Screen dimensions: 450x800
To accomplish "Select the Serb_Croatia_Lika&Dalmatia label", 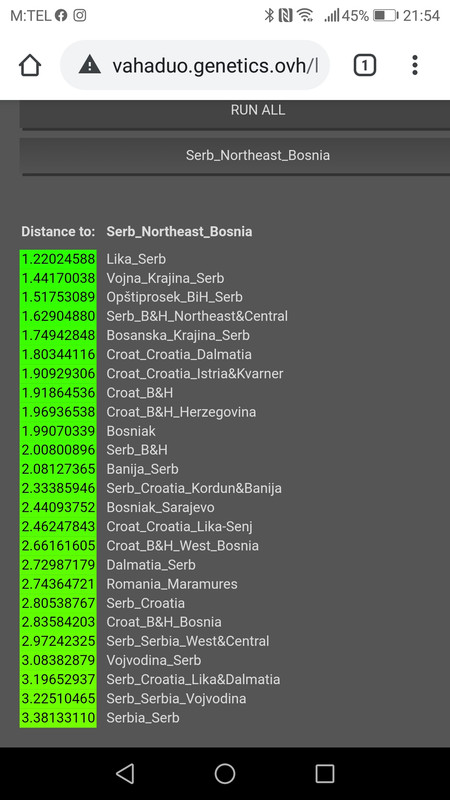I will point(193,680).
